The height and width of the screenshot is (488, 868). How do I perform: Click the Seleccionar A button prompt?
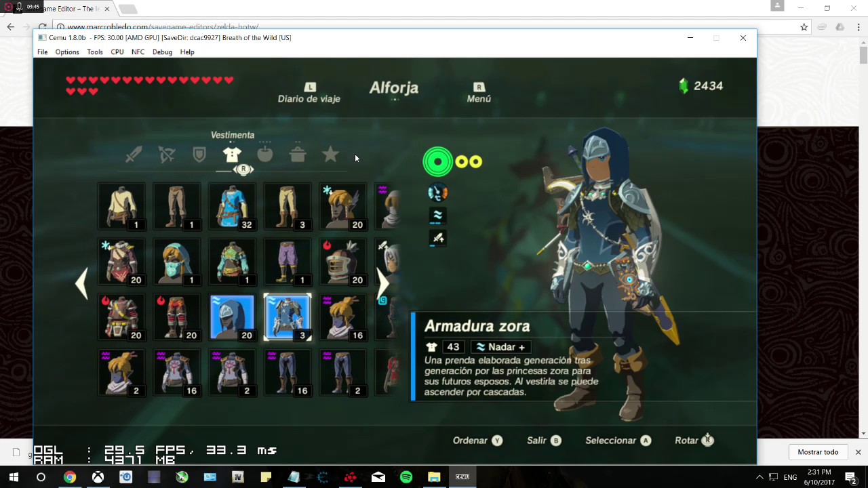coord(618,441)
